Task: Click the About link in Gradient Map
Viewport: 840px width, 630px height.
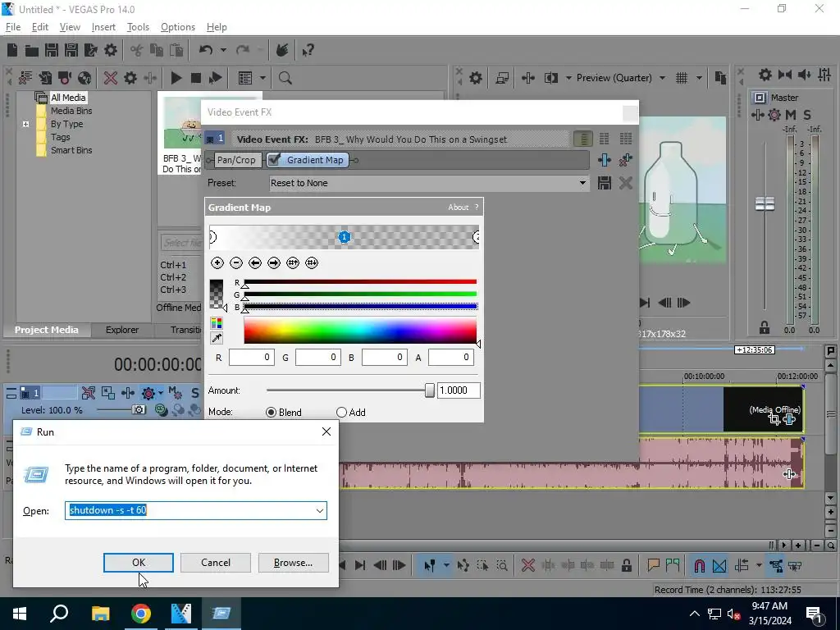Action: point(458,208)
